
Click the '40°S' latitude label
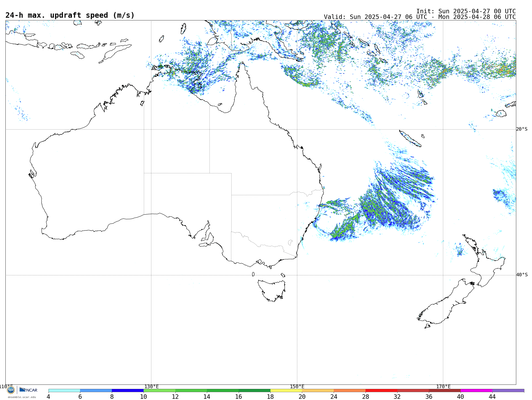coord(522,275)
